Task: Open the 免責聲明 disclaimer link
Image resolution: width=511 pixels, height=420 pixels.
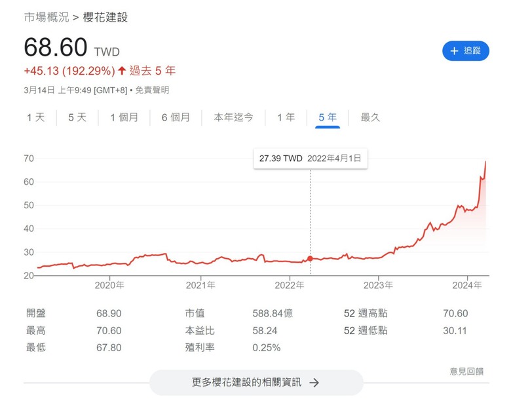Action: pyautogui.click(x=152, y=90)
